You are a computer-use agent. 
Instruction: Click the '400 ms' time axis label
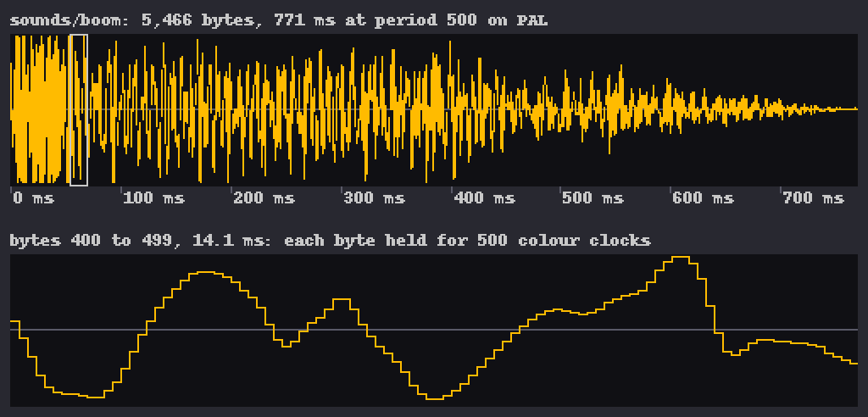484,197
